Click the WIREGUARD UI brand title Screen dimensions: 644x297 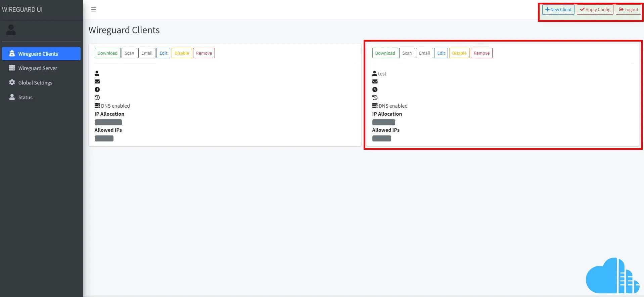[x=22, y=9]
